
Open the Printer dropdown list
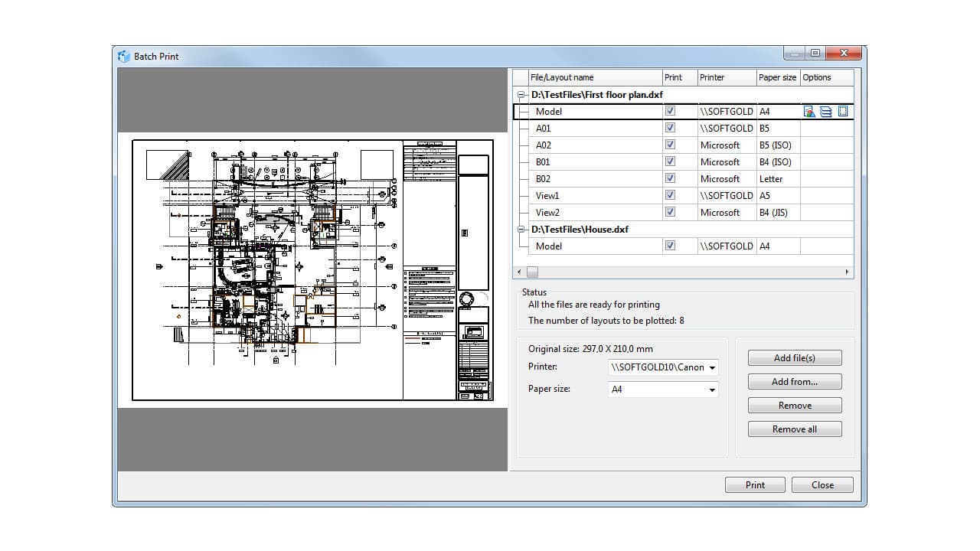(x=712, y=367)
